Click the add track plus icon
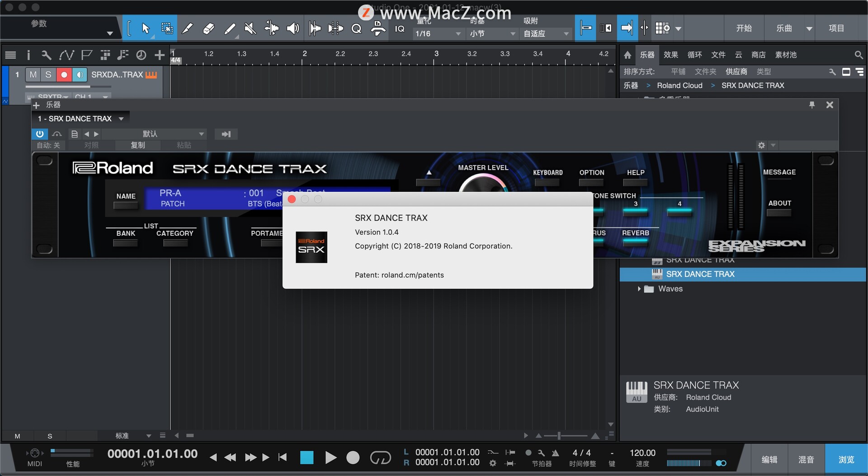This screenshot has width=868, height=476. 159,55
